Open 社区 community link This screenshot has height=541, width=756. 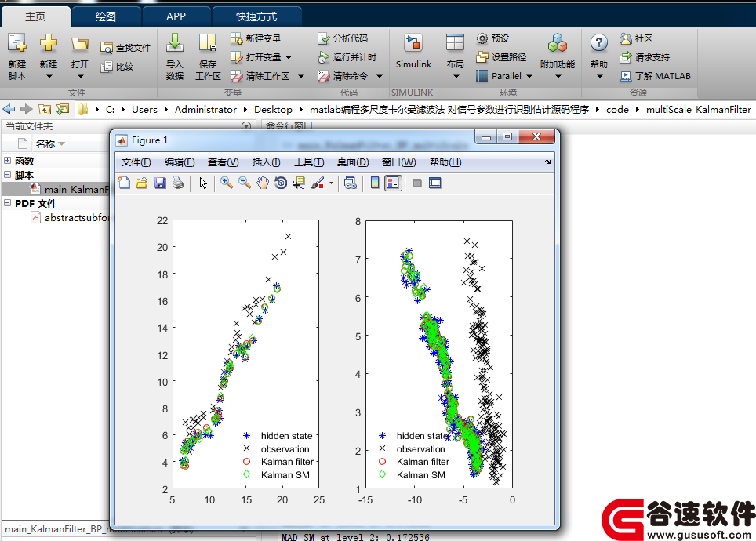click(x=636, y=38)
